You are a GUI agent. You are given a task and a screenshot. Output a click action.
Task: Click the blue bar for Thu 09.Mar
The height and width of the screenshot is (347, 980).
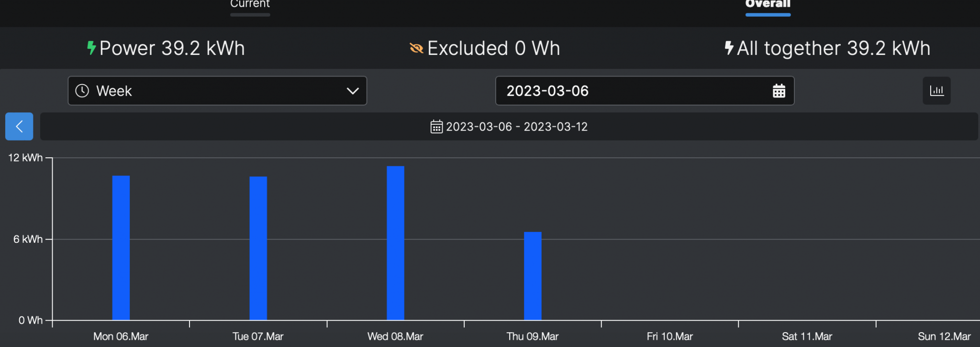[x=533, y=276]
